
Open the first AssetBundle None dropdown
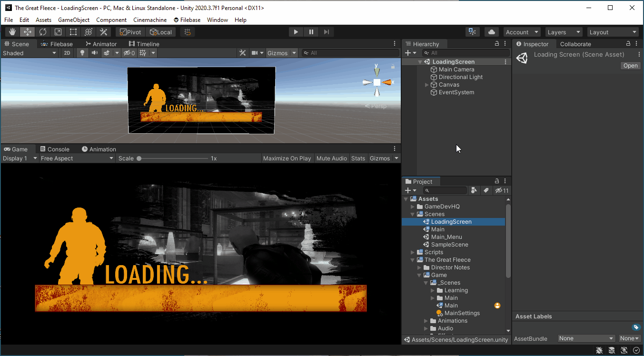[586, 338]
